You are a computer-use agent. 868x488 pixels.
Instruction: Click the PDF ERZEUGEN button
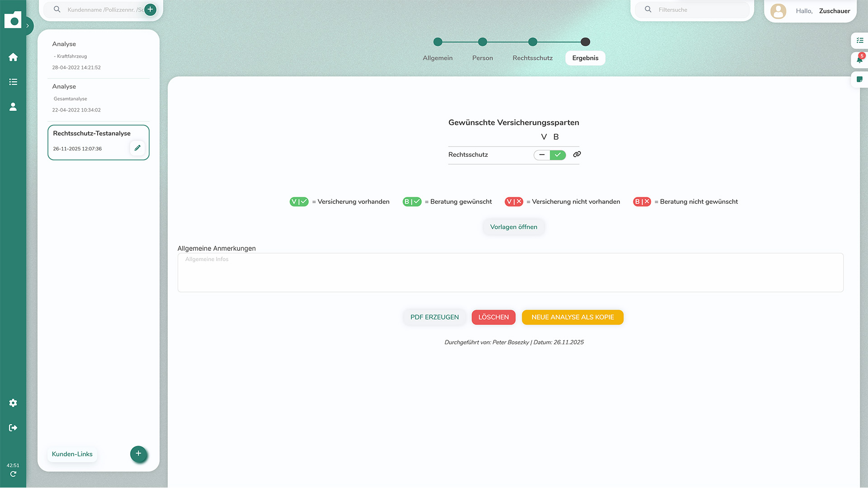coord(434,317)
